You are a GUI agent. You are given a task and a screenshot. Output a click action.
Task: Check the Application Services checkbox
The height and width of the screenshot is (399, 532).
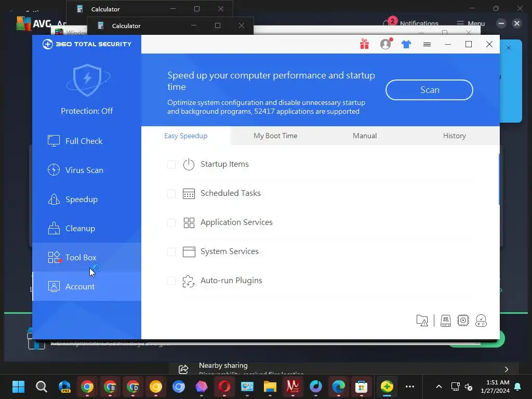pos(171,223)
